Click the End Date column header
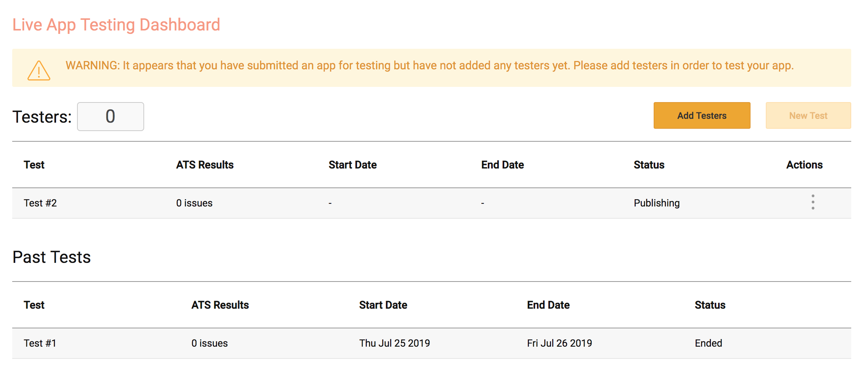 [x=502, y=165]
